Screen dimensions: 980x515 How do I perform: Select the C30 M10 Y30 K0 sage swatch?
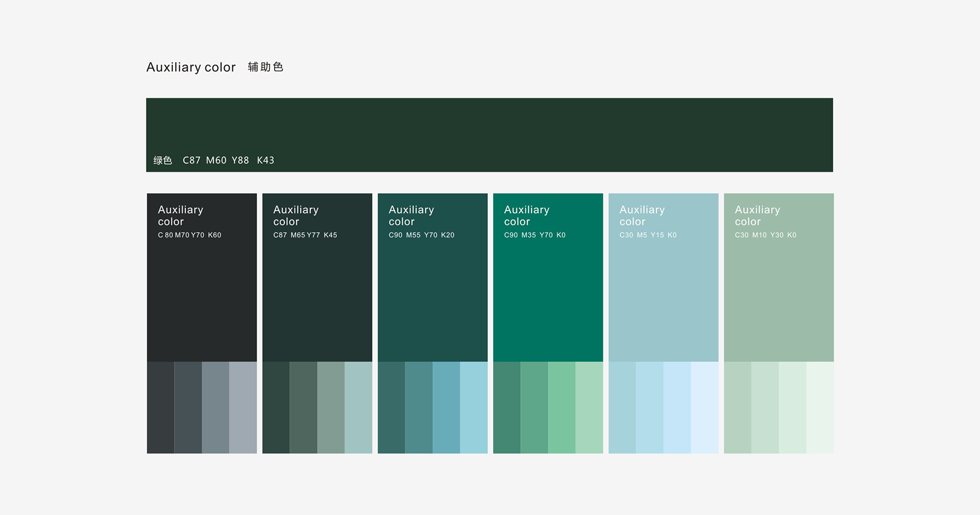click(x=778, y=277)
